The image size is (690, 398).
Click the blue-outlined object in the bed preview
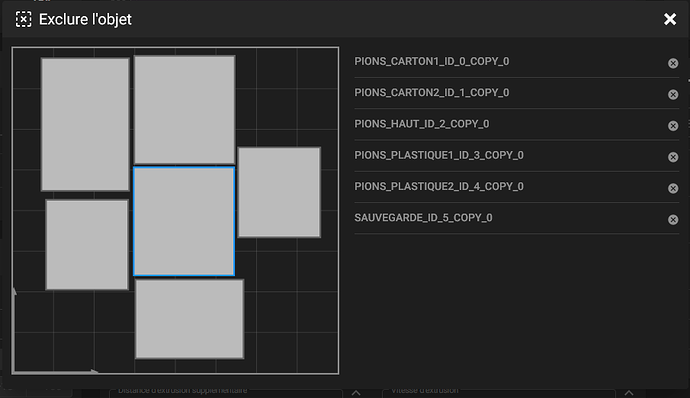(184, 221)
